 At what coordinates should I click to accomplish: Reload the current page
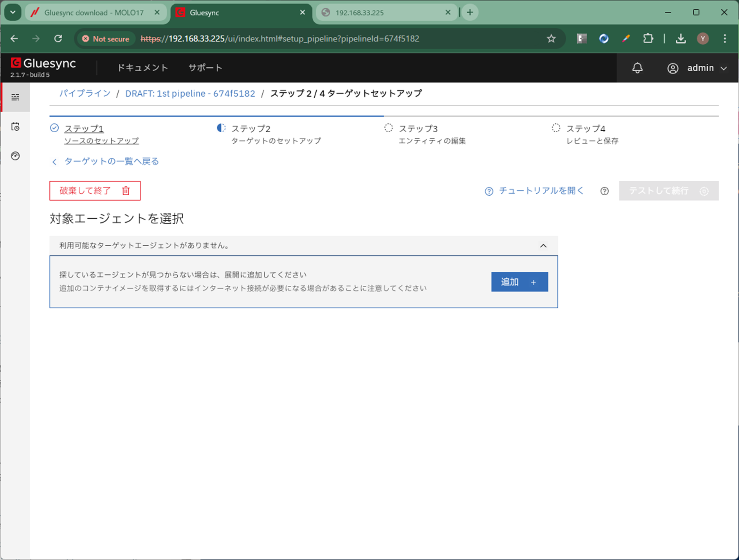(58, 39)
